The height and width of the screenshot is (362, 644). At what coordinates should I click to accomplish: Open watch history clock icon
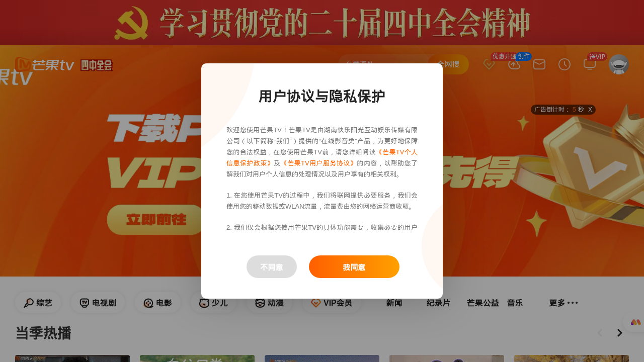click(x=565, y=64)
